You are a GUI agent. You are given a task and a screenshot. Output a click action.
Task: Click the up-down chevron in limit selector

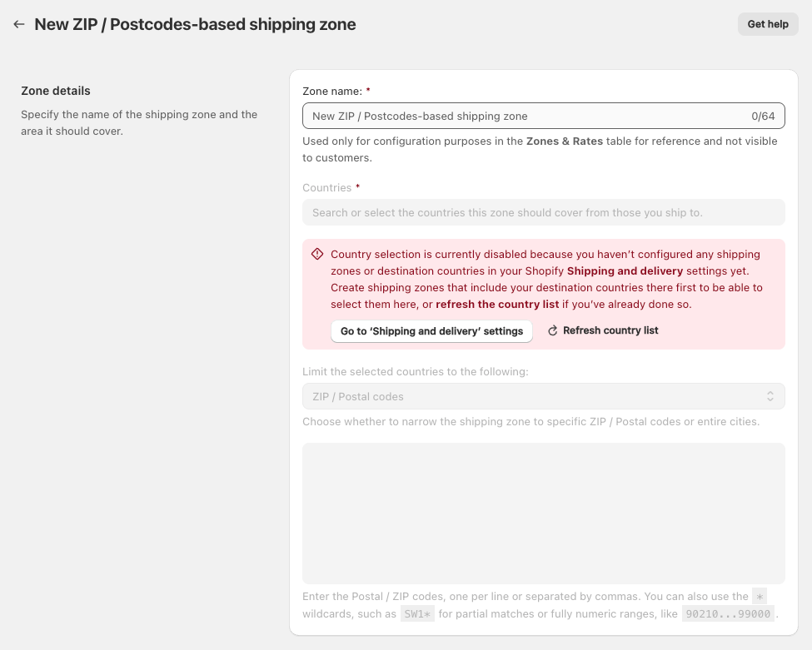(770, 396)
